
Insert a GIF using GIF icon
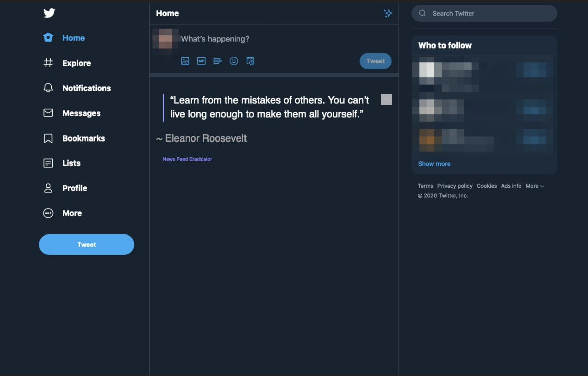[x=201, y=61]
